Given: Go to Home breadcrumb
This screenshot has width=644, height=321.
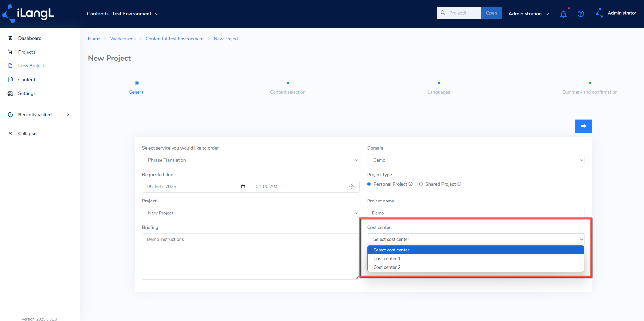Looking at the screenshot, I should click(x=94, y=39).
